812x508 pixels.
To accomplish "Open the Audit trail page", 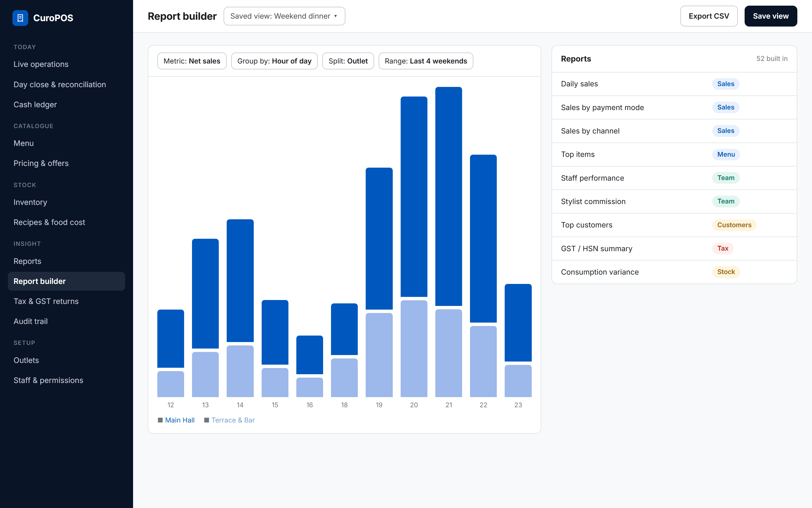I will point(67,321).
